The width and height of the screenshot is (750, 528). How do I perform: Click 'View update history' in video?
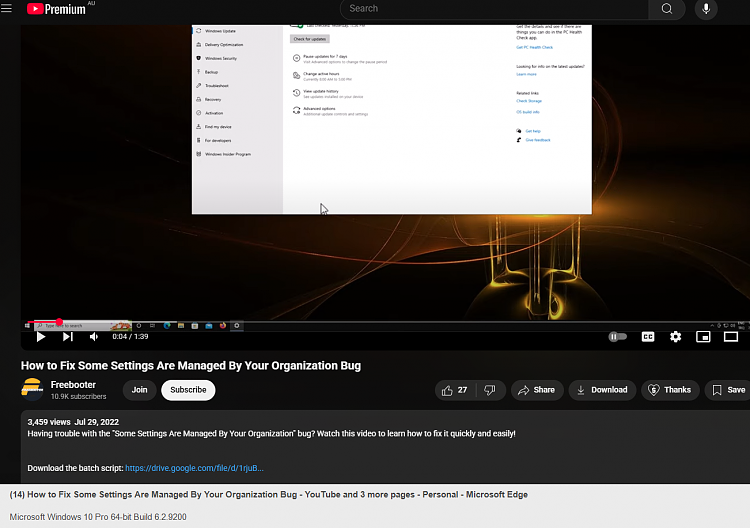pos(320,91)
